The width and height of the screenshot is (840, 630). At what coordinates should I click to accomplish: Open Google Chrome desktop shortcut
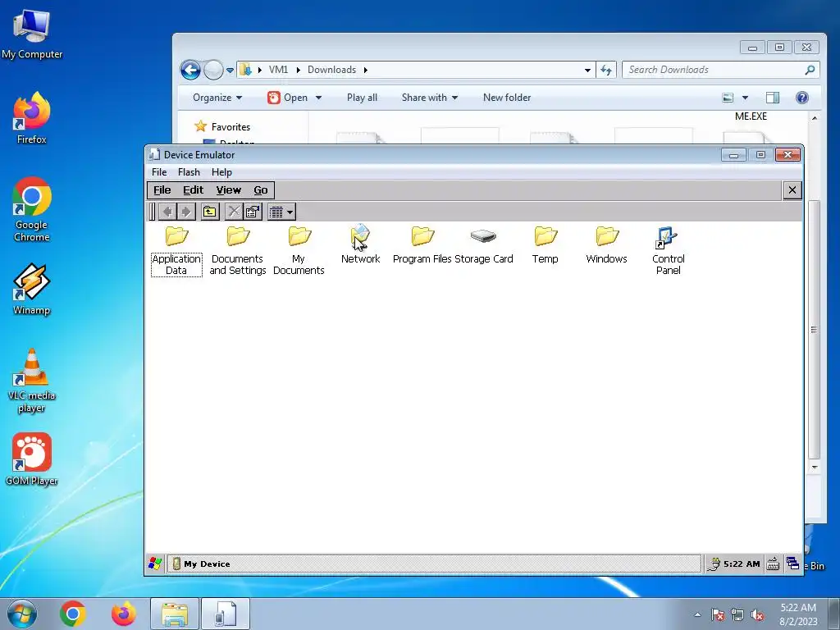pyautogui.click(x=32, y=209)
